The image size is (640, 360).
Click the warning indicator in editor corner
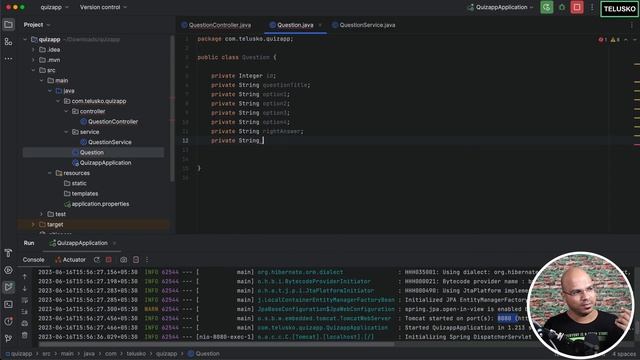615,40
